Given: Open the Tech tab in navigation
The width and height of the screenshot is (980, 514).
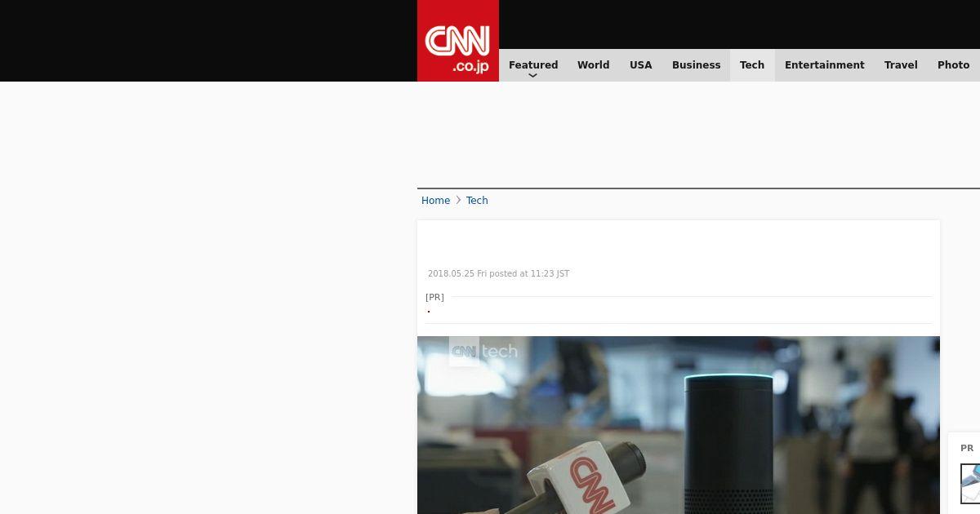Looking at the screenshot, I should (x=752, y=65).
